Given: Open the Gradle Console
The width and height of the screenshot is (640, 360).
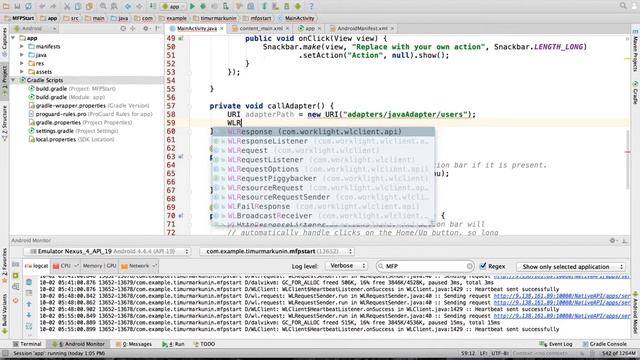Looking at the screenshot, I should [x=604, y=344].
